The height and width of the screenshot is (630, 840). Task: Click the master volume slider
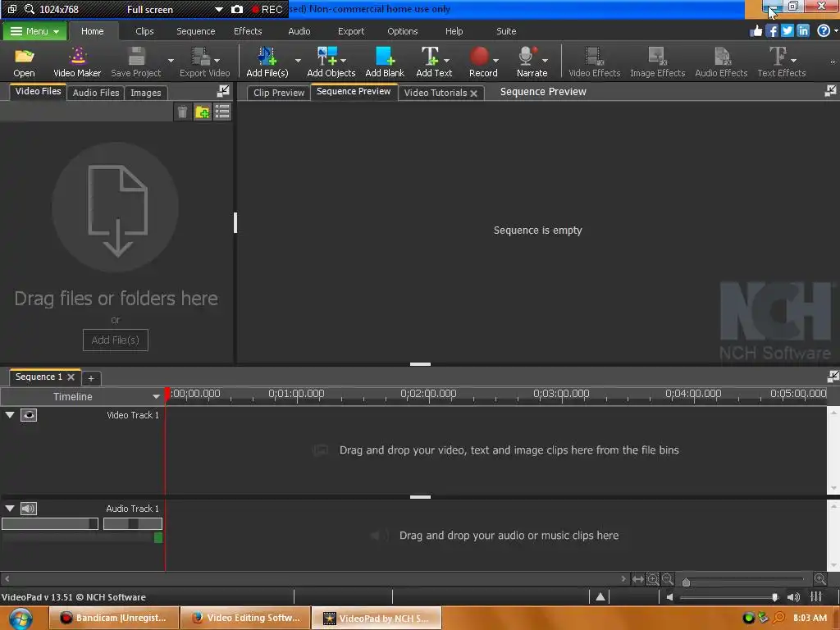[x=728, y=597]
